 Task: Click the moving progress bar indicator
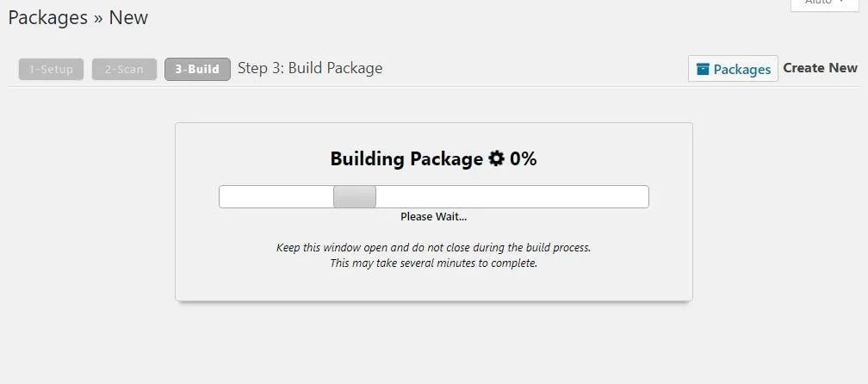(x=355, y=196)
